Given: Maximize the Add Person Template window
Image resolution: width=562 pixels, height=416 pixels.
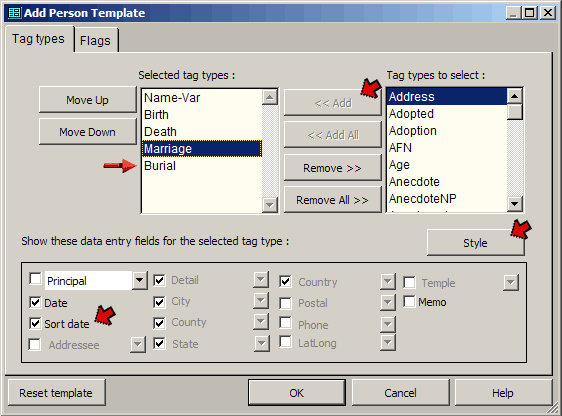Looking at the screenshot, I should [529, 13].
